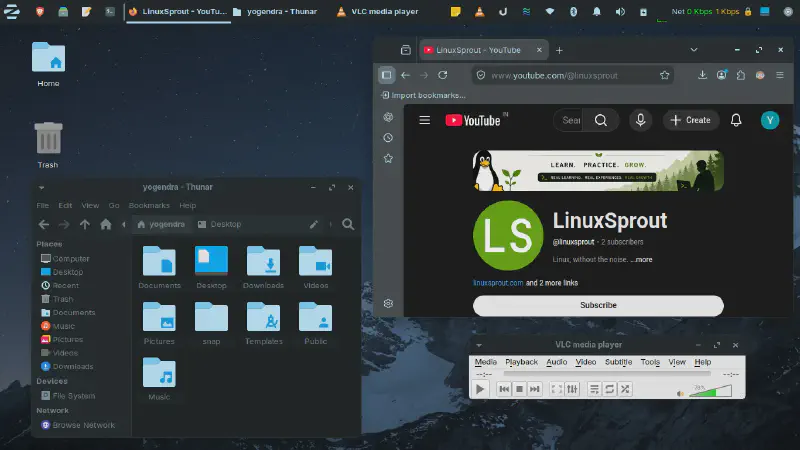
Task: Open the Tools menu in VLC
Action: [x=650, y=362]
